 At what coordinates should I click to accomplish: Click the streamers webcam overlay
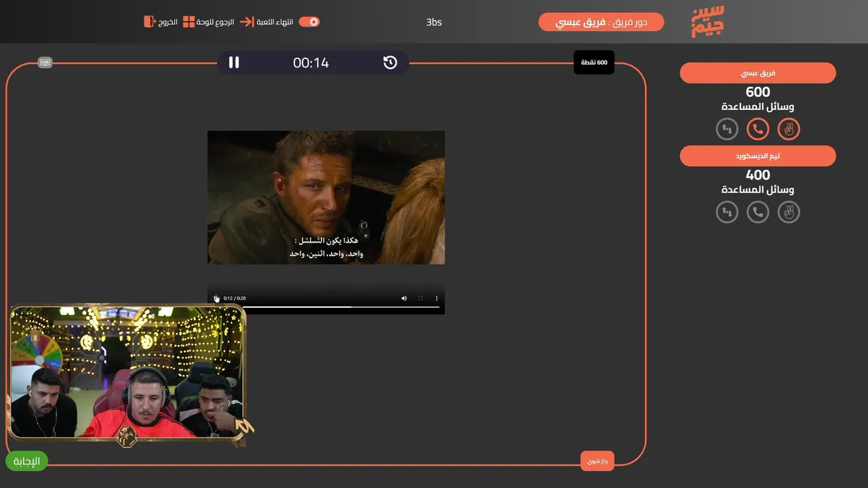pyautogui.click(x=127, y=373)
